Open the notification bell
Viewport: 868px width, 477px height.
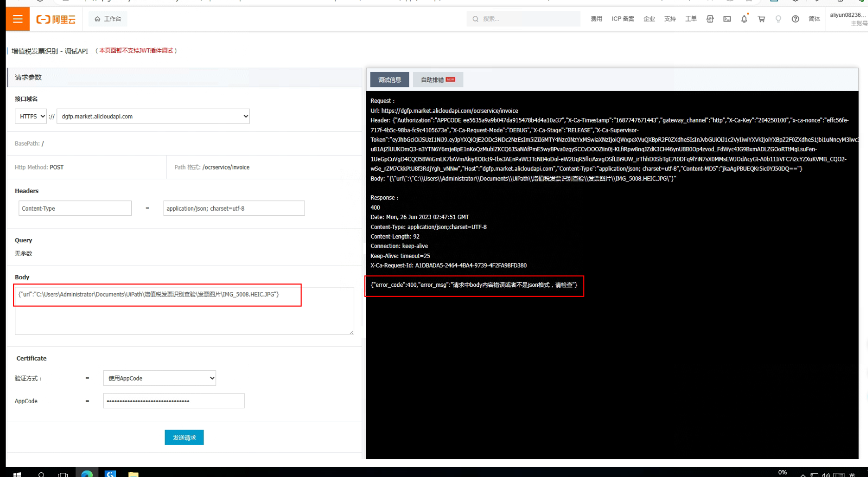pyautogui.click(x=744, y=19)
